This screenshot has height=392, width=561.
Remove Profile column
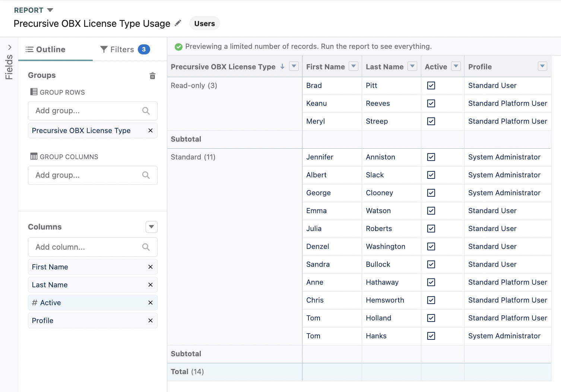150,320
